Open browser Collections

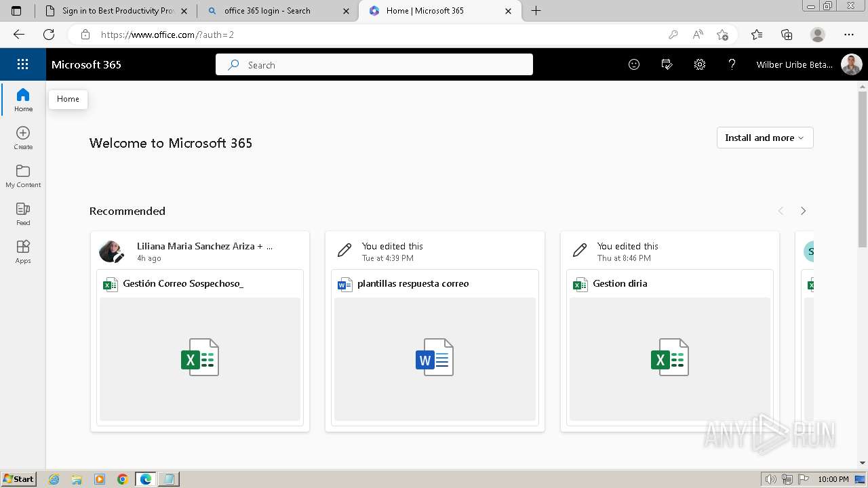787,35
